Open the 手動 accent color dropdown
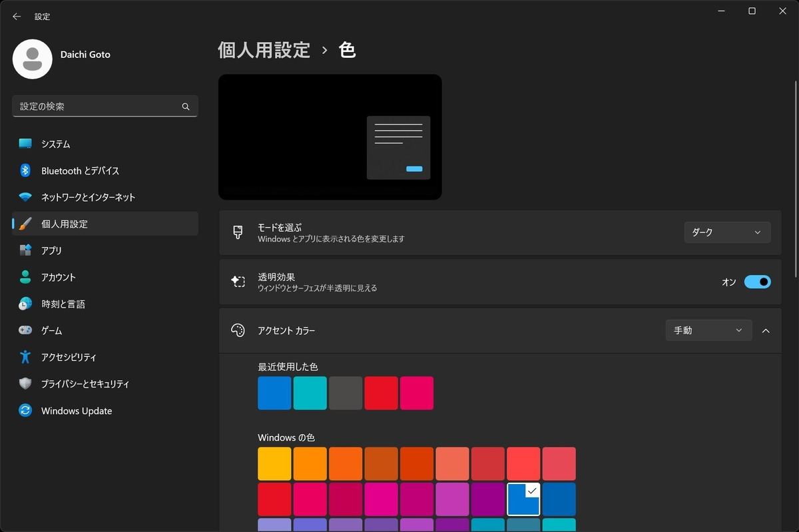Image resolution: width=799 pixels, height=532 pixels. point(708,330)
